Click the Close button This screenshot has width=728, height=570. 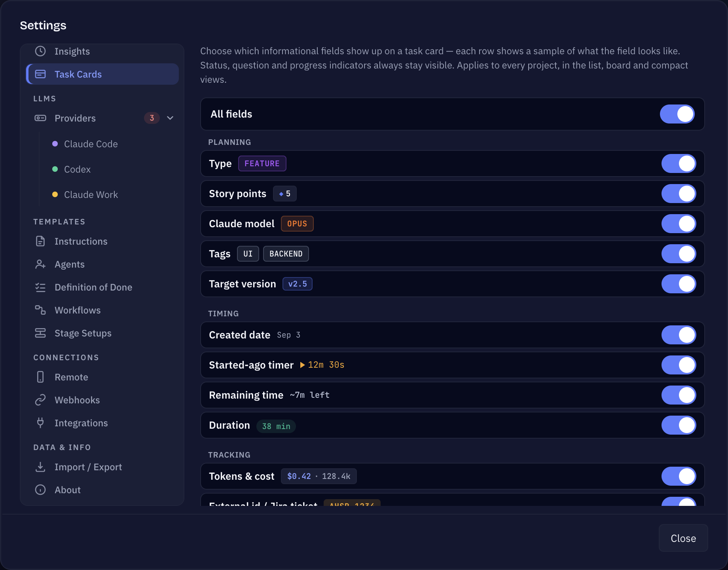click(x=683, y=538)
